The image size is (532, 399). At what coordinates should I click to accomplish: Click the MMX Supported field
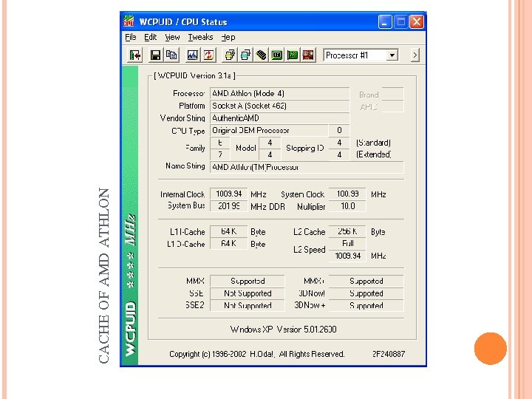point(248,281)
